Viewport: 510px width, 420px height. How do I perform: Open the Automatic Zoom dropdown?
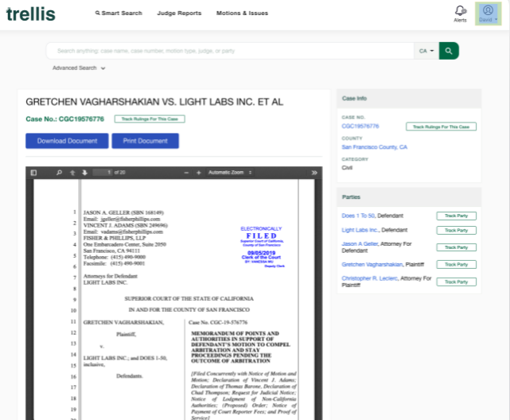[230, 173]
